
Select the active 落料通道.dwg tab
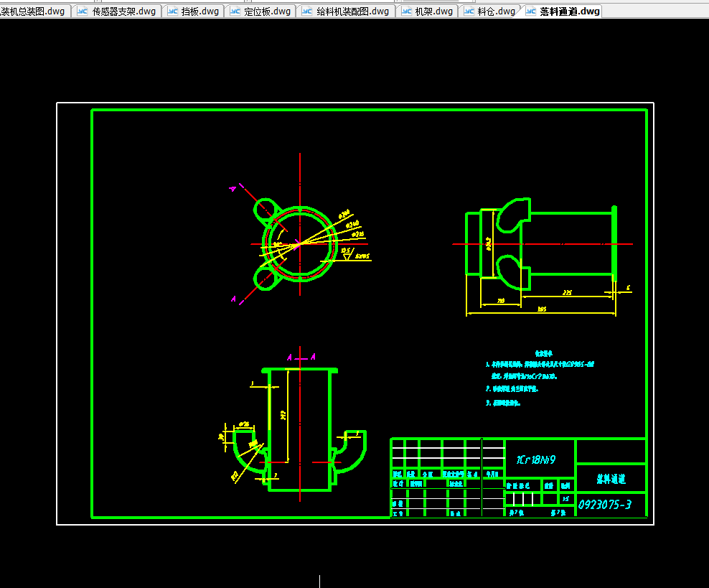click(x=563, y=11)
